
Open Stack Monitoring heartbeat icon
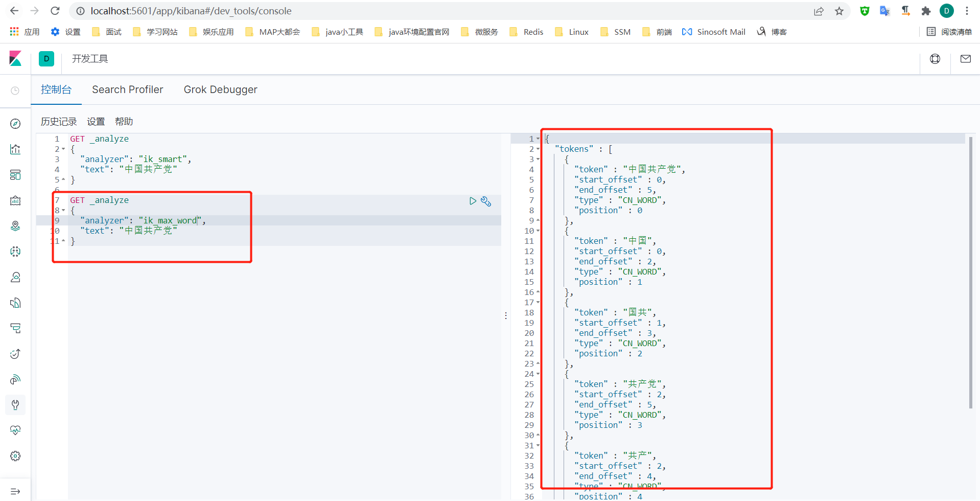pyautogui.click(x=15, y=430)
